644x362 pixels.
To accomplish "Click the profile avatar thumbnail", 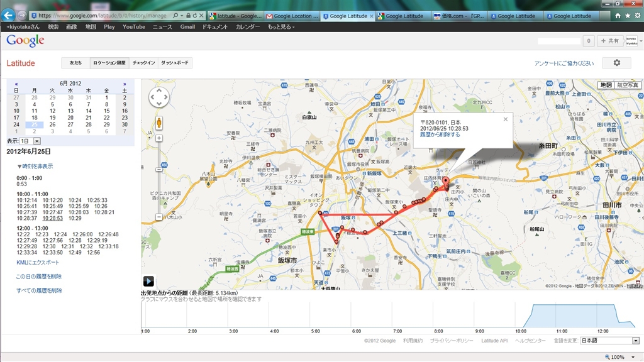I will point(631,41).
